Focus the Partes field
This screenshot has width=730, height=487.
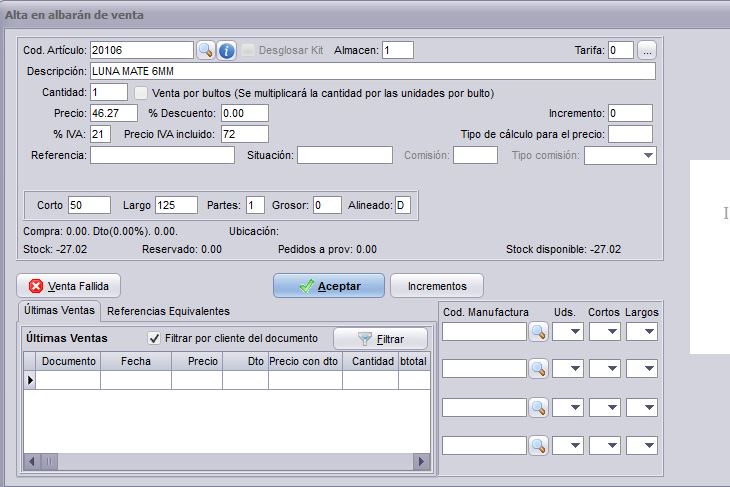coord(255,205)
